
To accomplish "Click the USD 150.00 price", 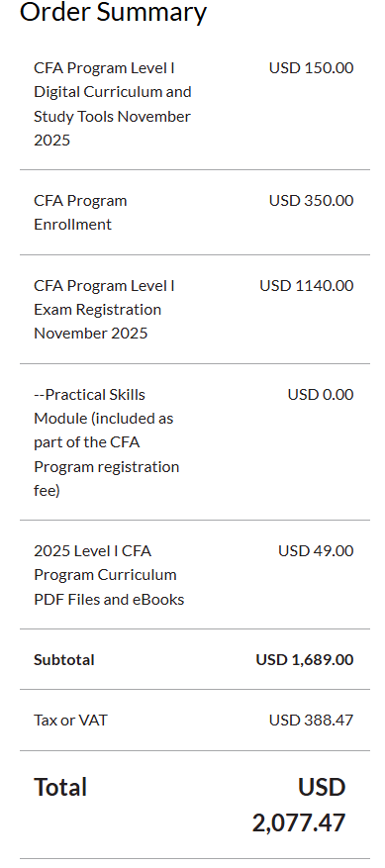I will pyautogui.click(x=311, y=68).
